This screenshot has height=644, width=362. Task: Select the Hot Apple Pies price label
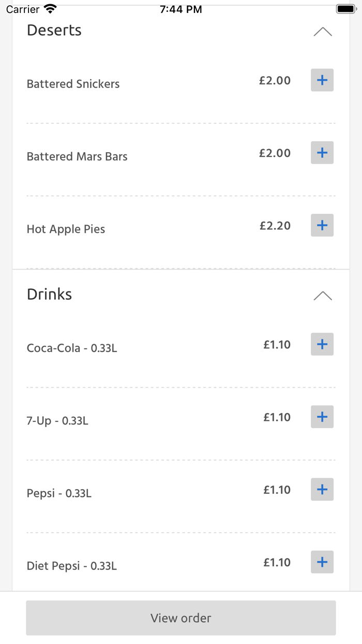click(x=275, y=225)
